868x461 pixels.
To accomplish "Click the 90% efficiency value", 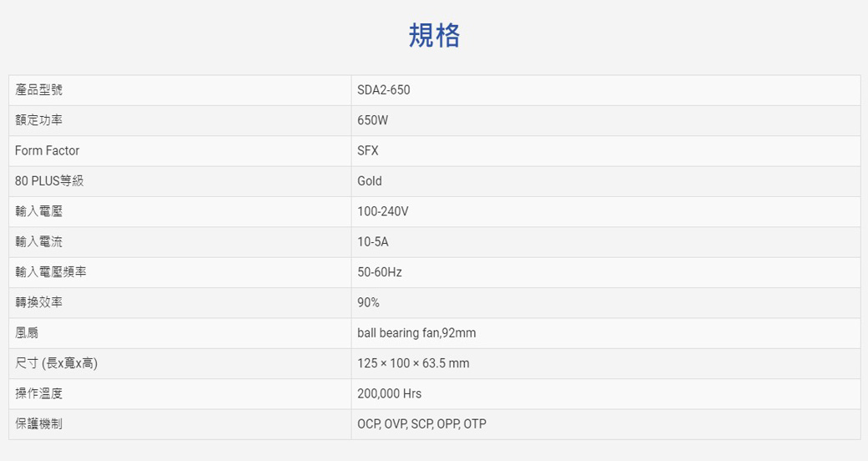I will [368, 302].
